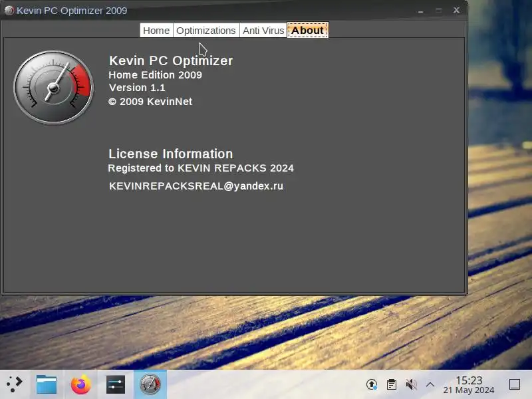Click the speedometer gauge logo

(53, 87)
